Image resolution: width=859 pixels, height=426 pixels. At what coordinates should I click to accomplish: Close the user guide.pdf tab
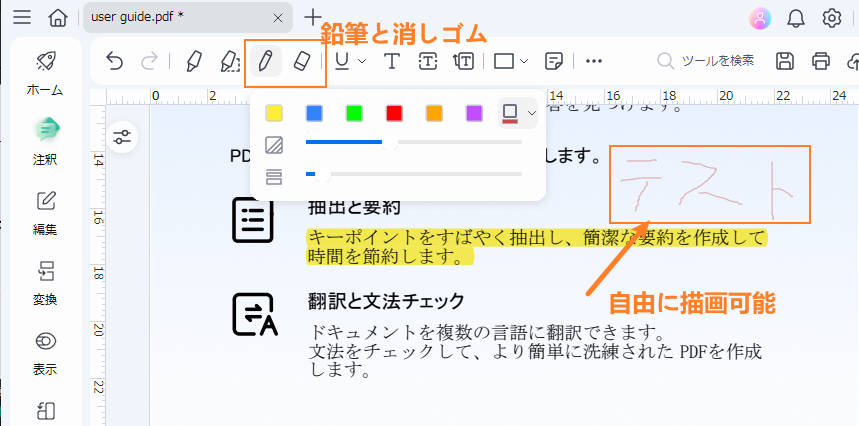point(278,18)
